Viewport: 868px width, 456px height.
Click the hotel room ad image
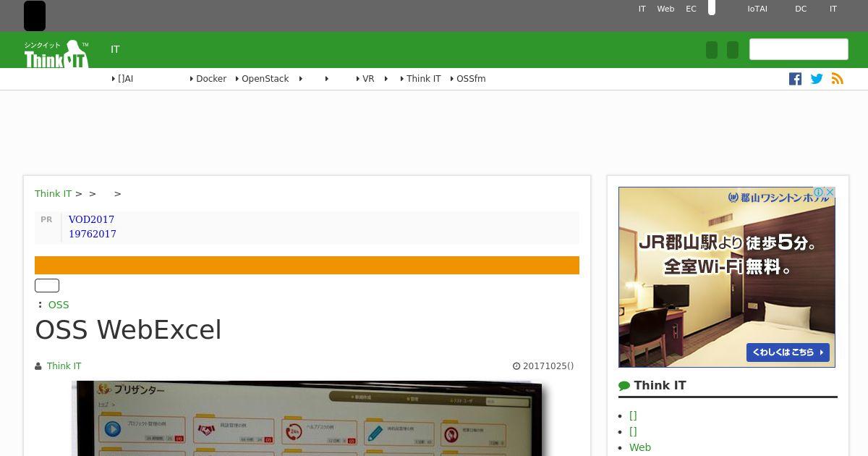click(x=727, y=277)
